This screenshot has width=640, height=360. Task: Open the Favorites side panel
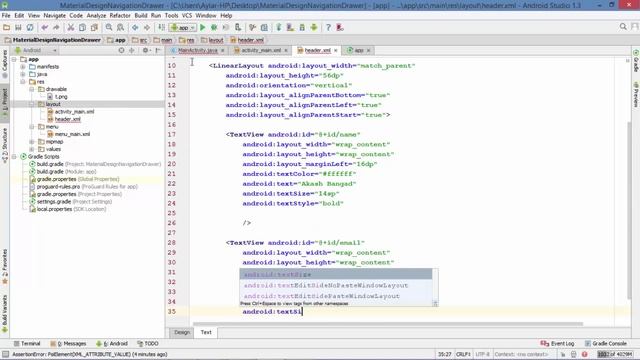(x=5, y=267)
